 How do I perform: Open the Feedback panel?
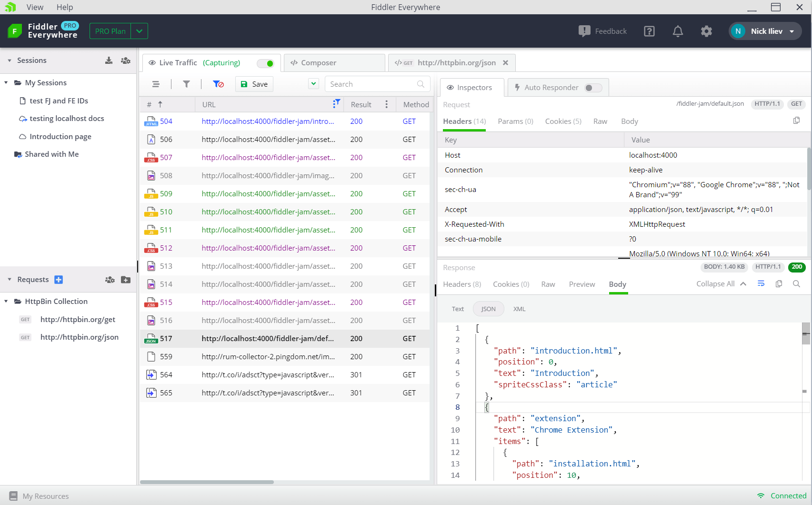[x=602, y=31]
